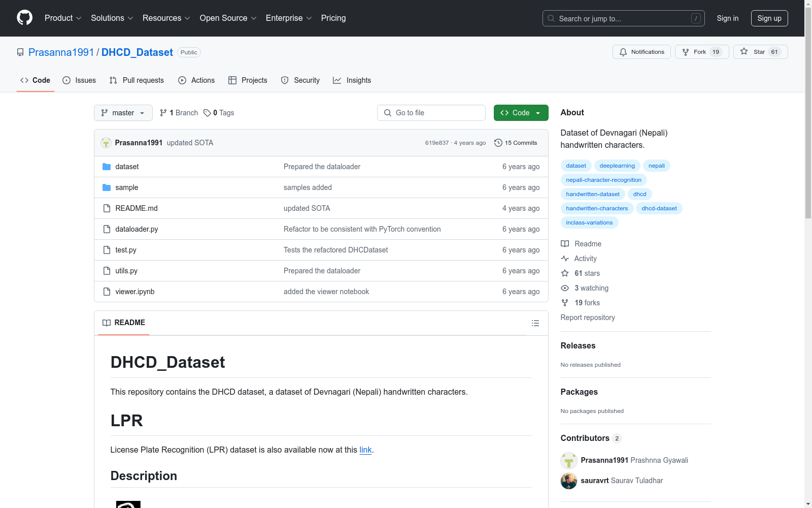
Task: Click the stars icon in About sidebar
Action: (x=565, y=273)
